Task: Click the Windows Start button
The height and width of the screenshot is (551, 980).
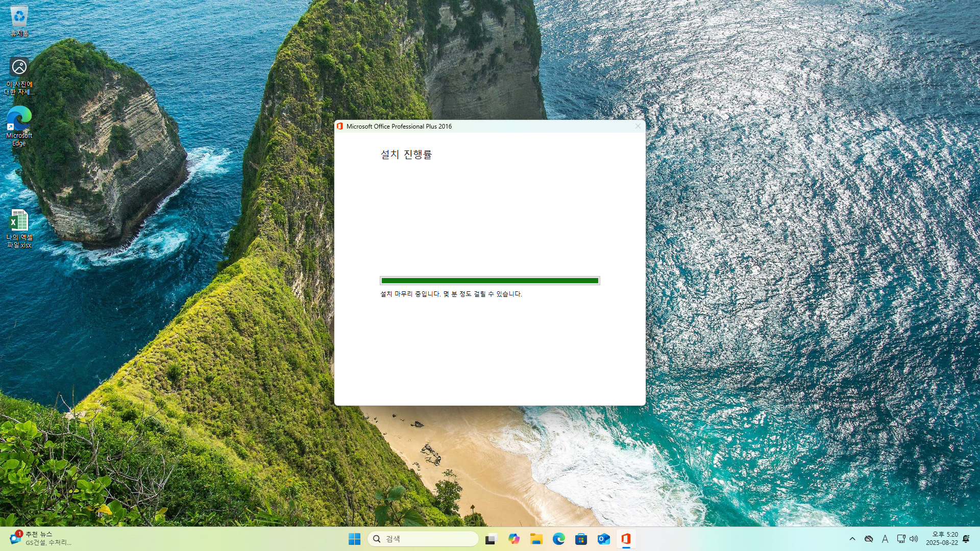Action: 354,539
